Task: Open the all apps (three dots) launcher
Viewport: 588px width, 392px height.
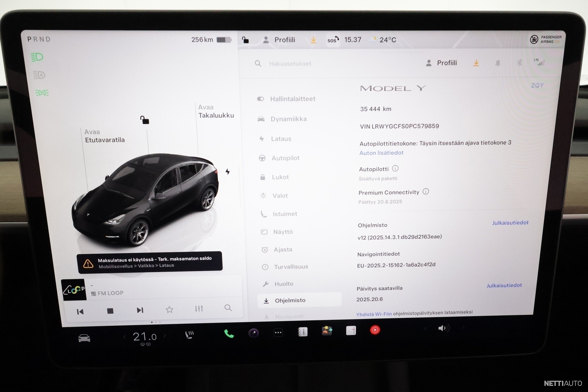Action: coord(278,332)
